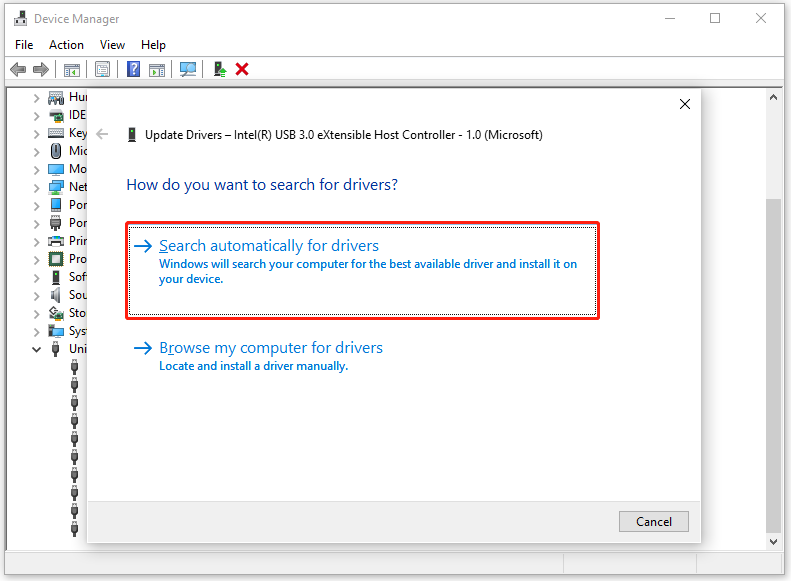Click the scrollbar down arrow

(x=773, y=541)
